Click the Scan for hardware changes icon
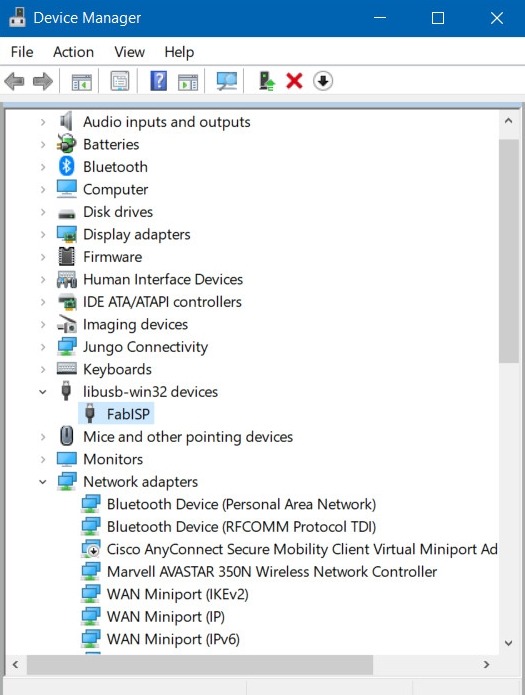 [226, 81]
